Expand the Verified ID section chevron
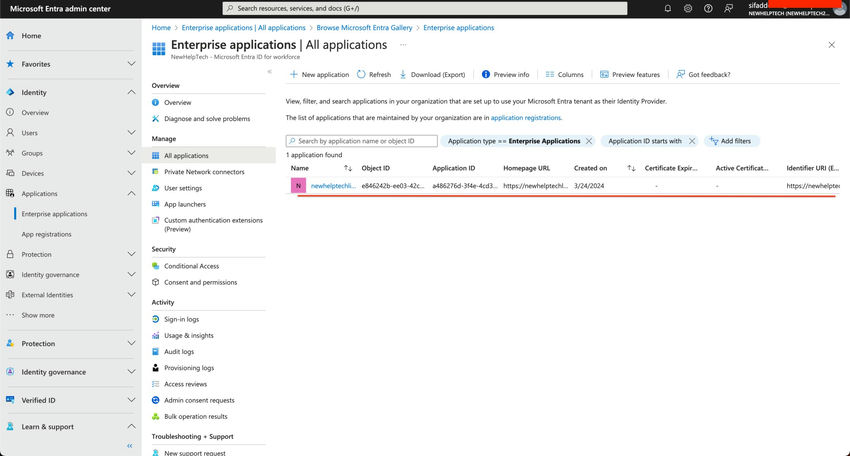Image resolution: width=850 pixels, height=456 pixels. [131, 400]
